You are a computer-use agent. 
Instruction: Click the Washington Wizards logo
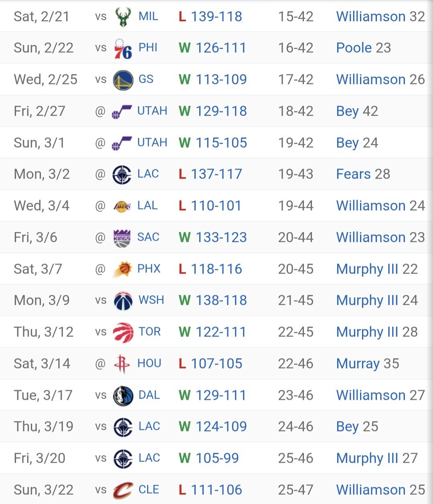(123, 301)
